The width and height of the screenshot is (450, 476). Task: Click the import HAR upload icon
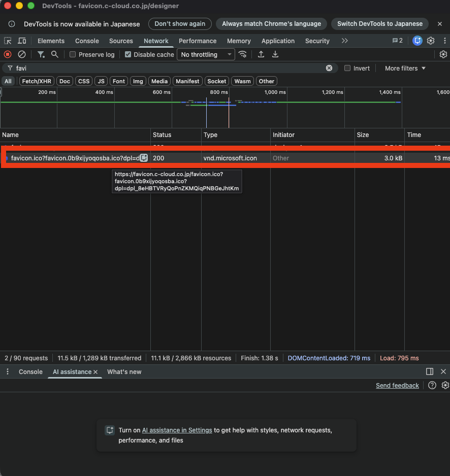(261, 54)
